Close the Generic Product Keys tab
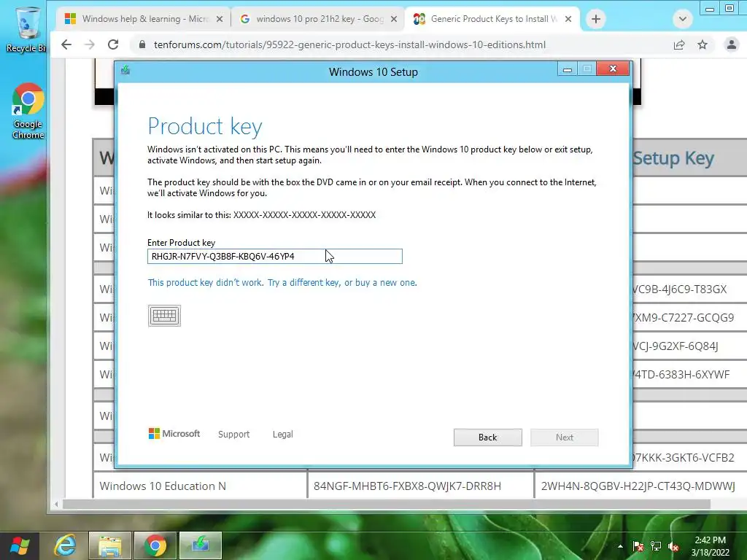The height and width of the screenshot is (560, 747). point(568,19)
